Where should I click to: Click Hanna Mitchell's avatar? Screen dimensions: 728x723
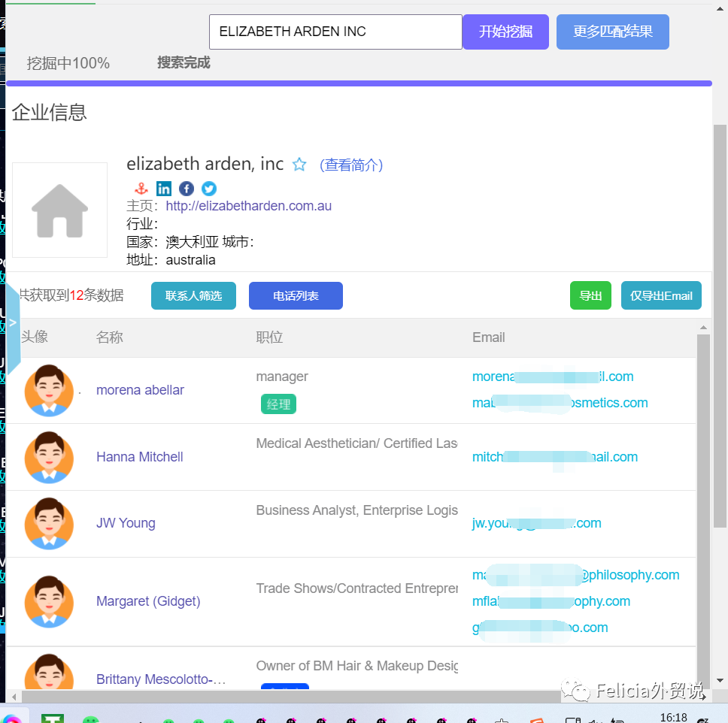pos(49,457)
